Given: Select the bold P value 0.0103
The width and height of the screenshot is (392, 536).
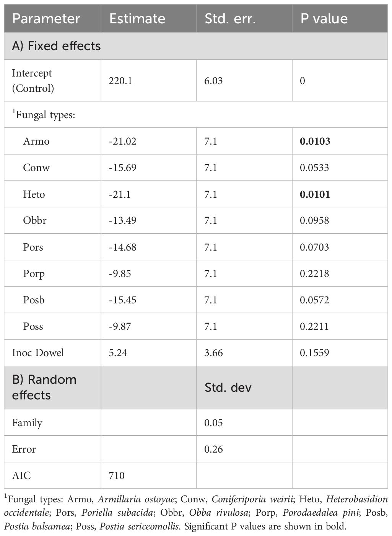Looking at the screenshot, I should point(315,141).
